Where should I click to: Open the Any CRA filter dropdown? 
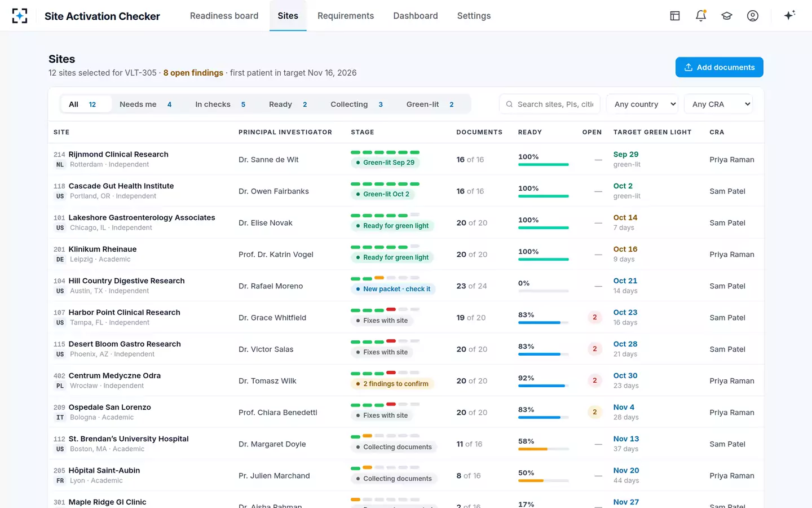[718, 104]
